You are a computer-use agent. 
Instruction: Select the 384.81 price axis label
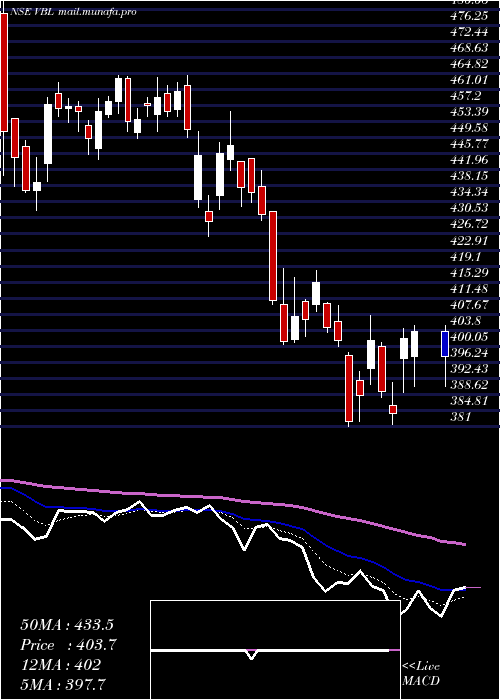pos(470,401)
